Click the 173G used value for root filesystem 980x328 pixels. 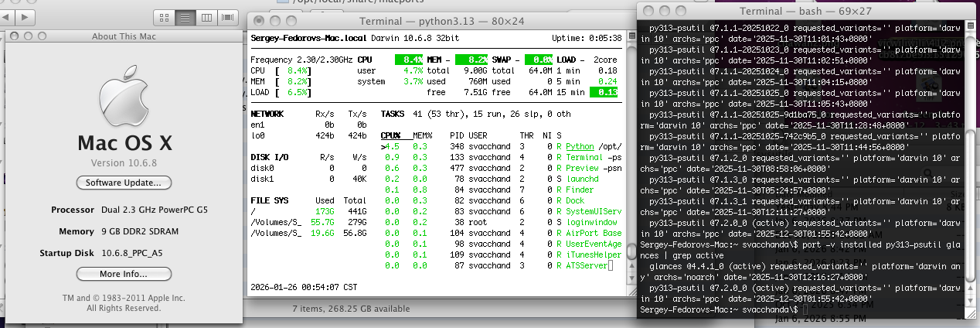325,211
